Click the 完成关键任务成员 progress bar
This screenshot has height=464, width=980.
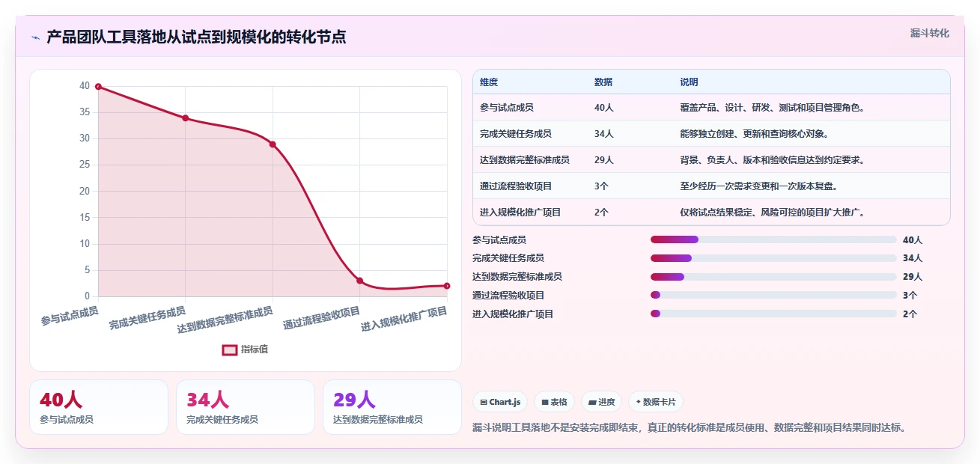pyautogui.click(x=773, y=258)
